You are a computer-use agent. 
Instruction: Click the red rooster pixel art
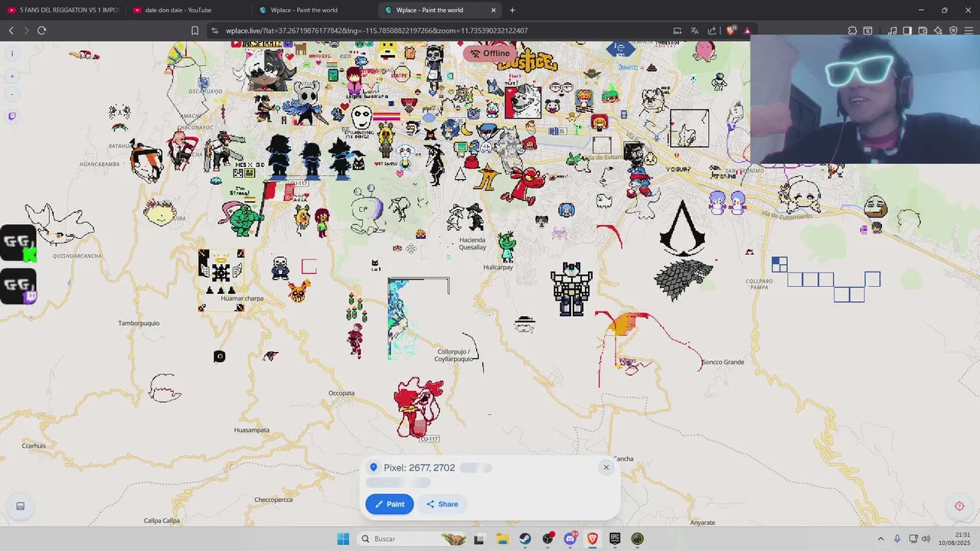coord(418,407)
